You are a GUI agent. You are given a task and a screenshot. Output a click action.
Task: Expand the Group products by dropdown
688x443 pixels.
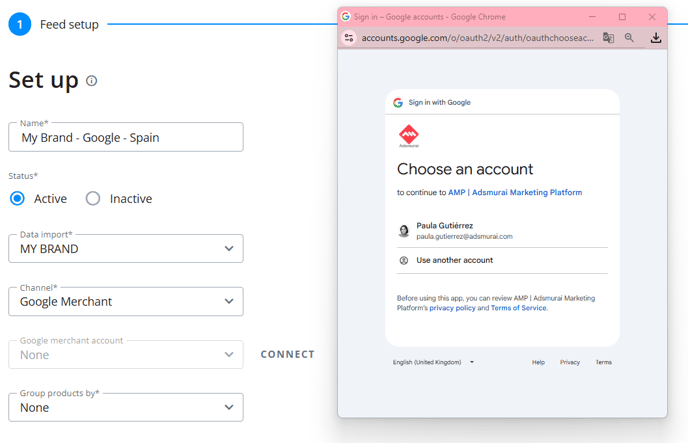click(126, 407)
